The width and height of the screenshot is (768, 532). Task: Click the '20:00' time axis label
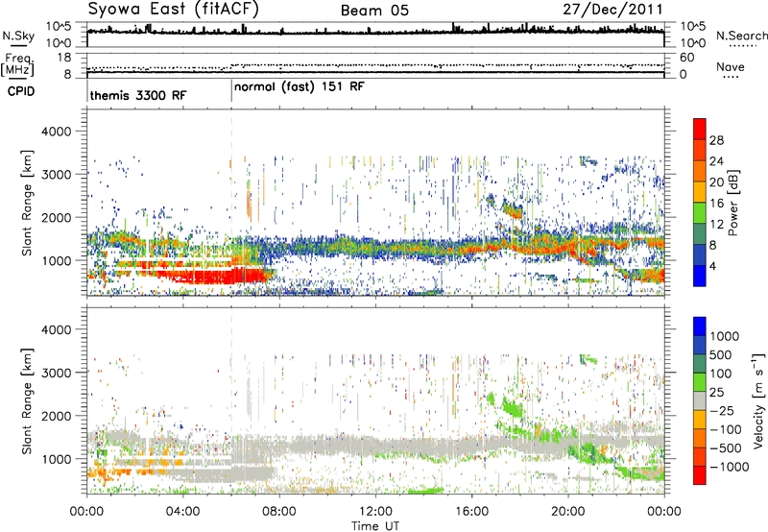pyautogui.click(x=568, y=512)
